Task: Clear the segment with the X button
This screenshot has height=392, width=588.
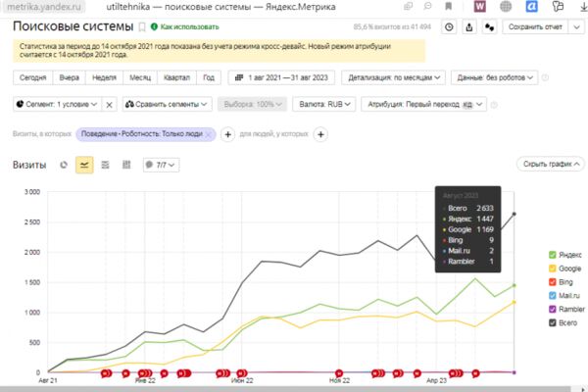Action: click(109, 105)
